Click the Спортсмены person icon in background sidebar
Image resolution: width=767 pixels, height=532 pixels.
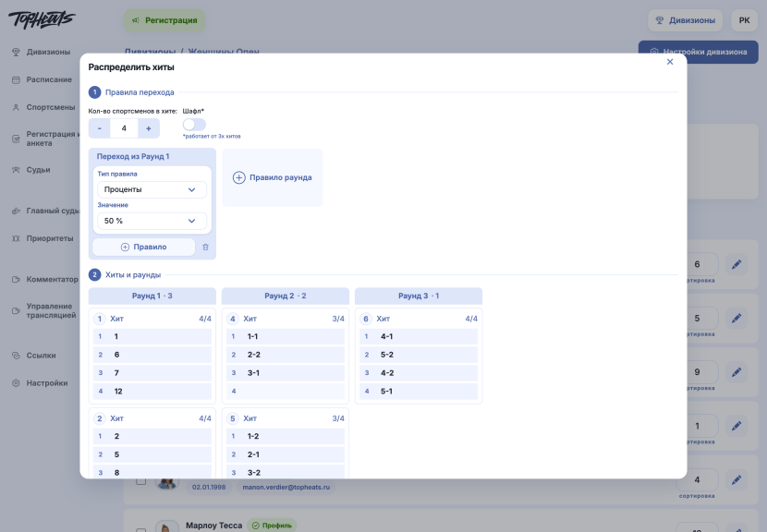tap(16, 107)
